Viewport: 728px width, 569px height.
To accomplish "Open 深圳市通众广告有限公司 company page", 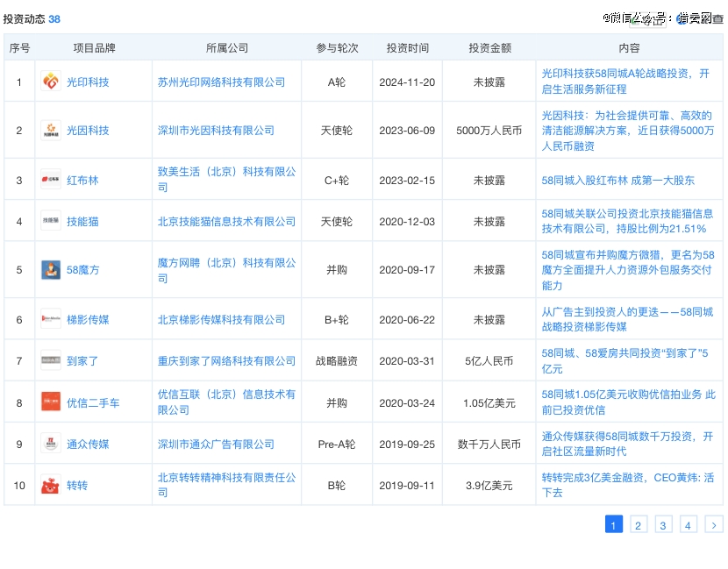I will 216,445.
